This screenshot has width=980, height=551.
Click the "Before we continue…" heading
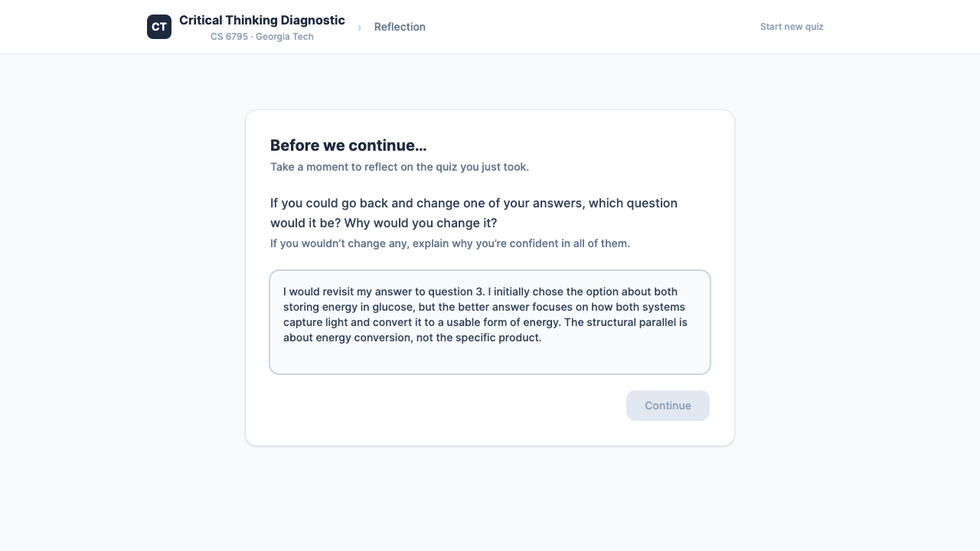(348, 145)
